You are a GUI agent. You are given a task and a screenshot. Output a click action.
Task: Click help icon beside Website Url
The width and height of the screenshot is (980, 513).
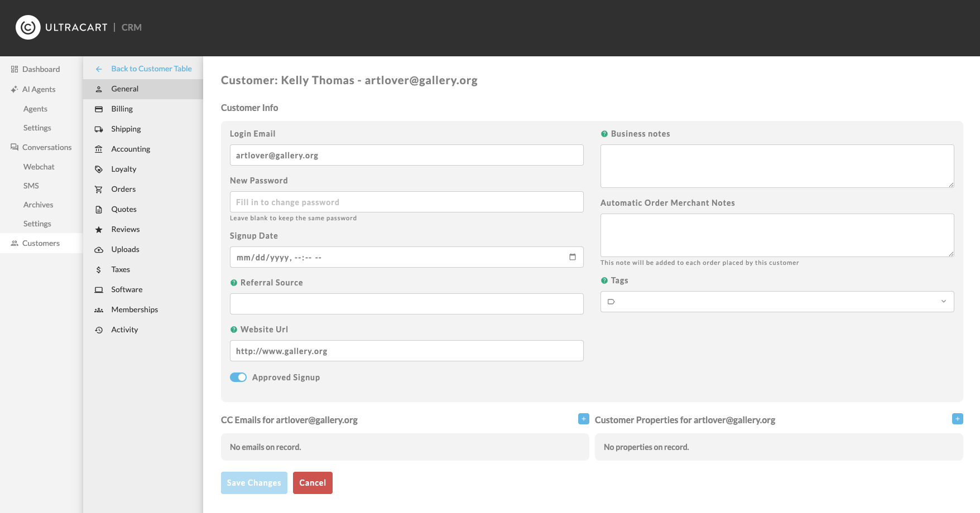pyautogui.click(x=234, y=330)
